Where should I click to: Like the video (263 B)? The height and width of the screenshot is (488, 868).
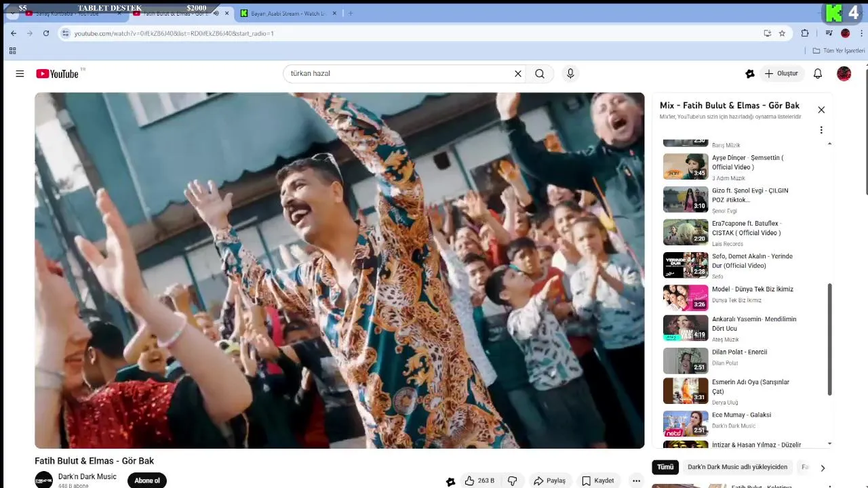tap(479, 481)
